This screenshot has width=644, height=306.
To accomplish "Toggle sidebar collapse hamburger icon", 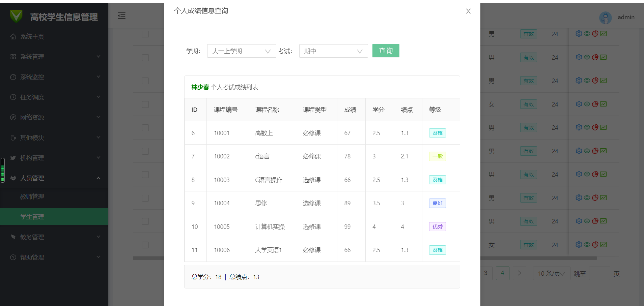I will [x=121, y=16].
